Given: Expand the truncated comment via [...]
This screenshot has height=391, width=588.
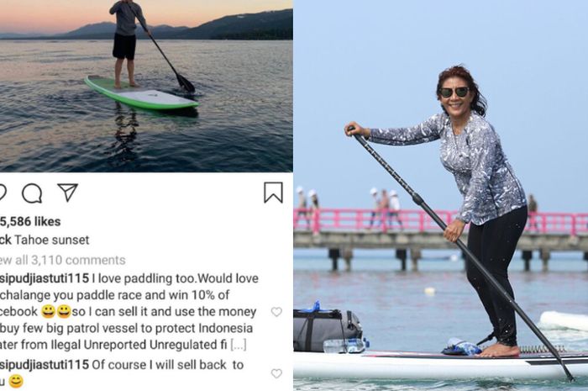Looking at the screenshot, I should (x=239, y=345).
